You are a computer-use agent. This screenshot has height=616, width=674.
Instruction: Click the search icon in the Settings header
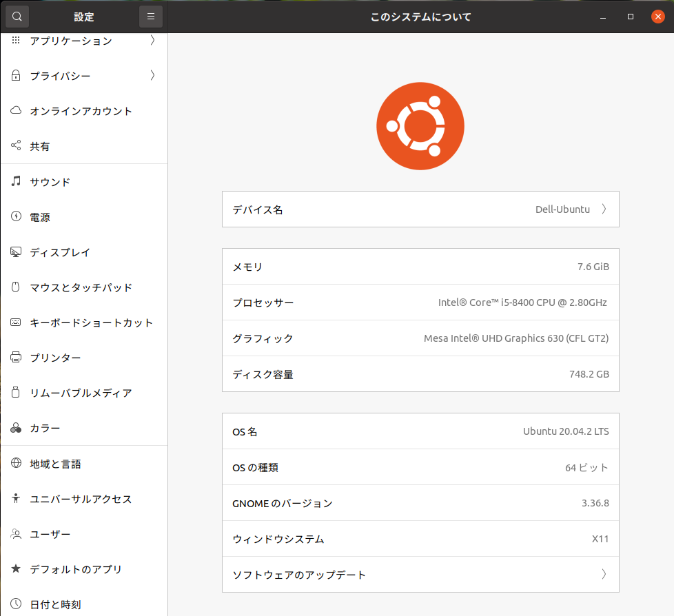(17, 17)
